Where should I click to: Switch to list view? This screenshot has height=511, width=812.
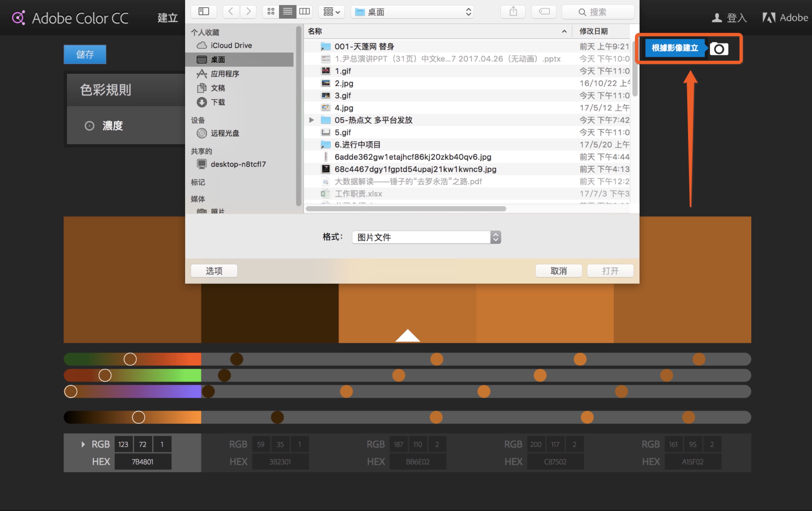[288, 11]
